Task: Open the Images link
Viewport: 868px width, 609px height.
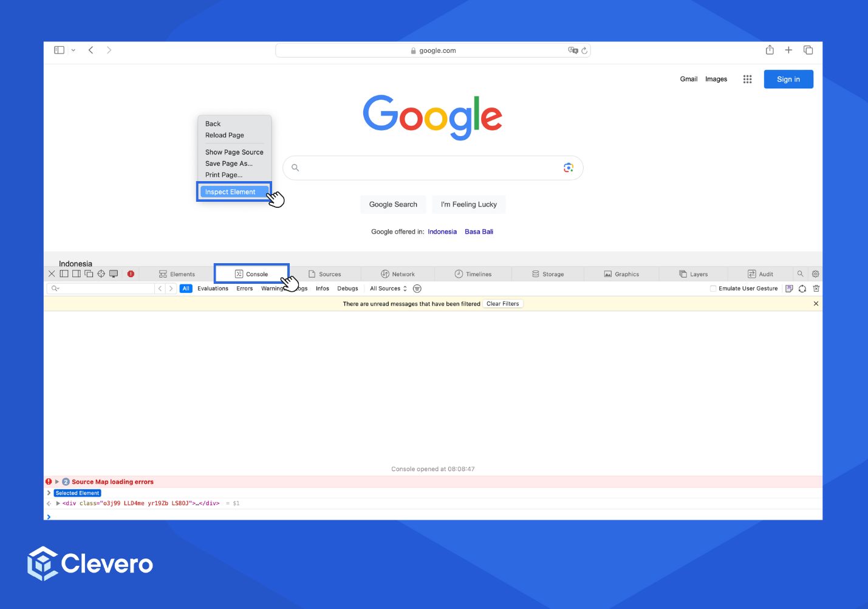Action: [x=716, y=79]
